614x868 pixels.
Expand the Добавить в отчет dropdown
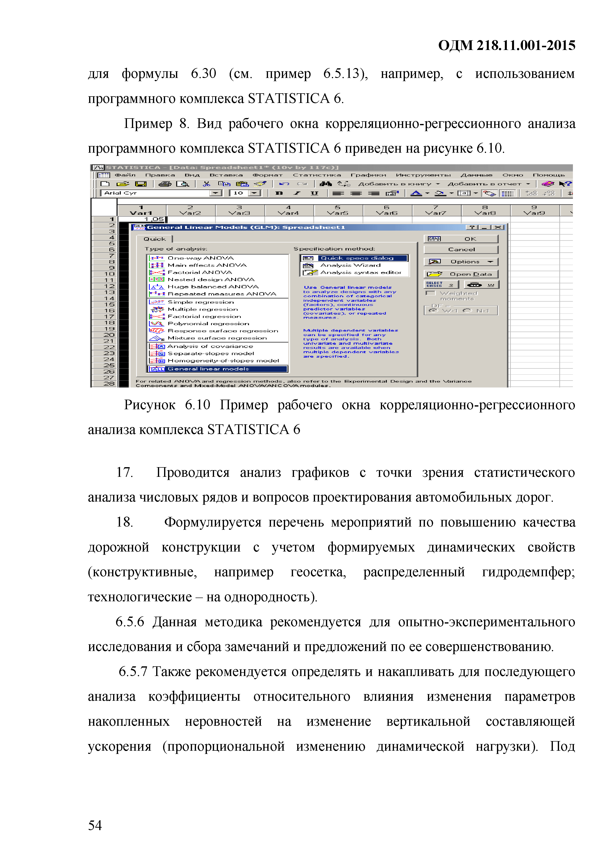[528, 184]
